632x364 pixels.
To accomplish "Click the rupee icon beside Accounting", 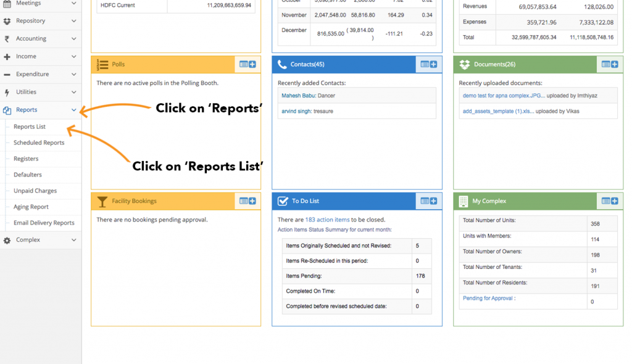I will pyautogui.click(x=7, y=39).
